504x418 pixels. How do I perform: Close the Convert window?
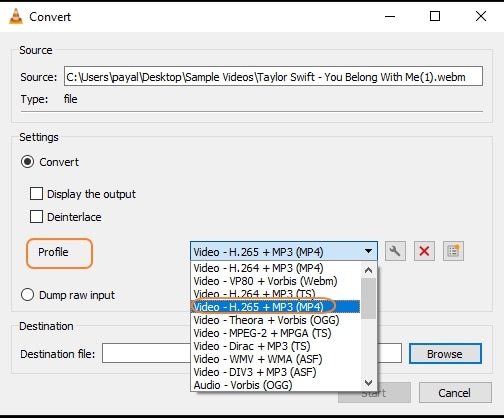[x=481, y=16]
